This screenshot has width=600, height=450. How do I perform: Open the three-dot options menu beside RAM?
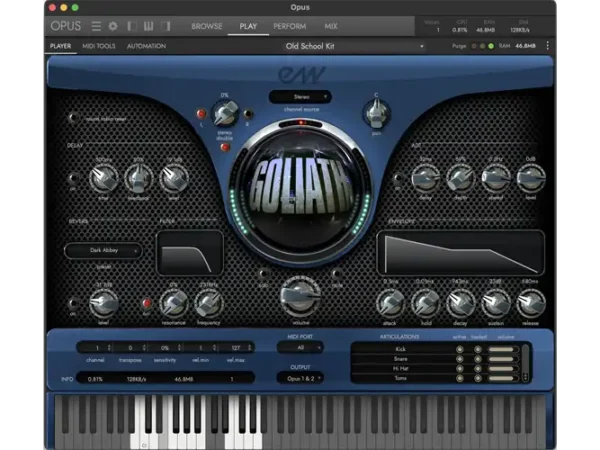[x=548, y=46]
